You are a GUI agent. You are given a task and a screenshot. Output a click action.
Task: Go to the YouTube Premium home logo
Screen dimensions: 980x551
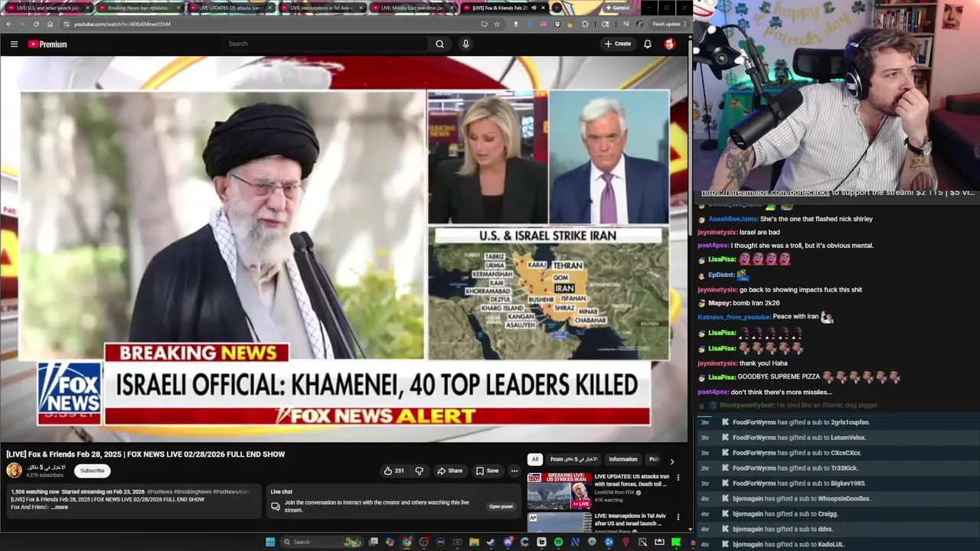[47, 44]
